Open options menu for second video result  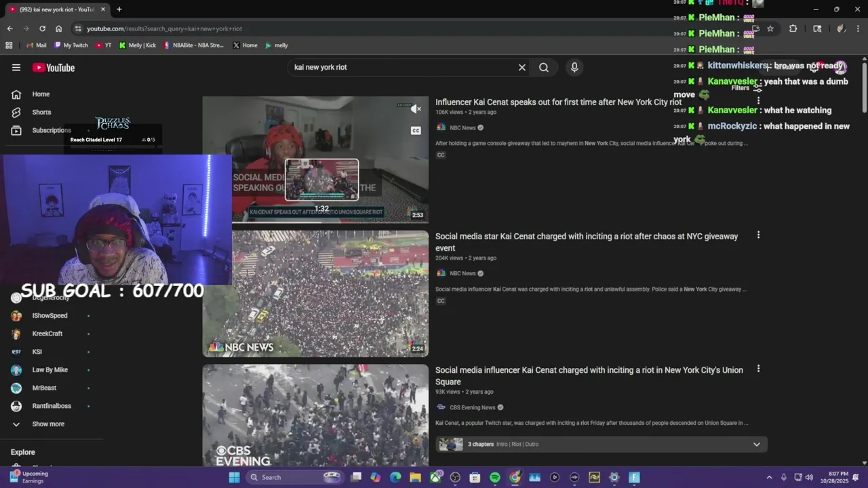pyautogui.click(x=758, y=235)
